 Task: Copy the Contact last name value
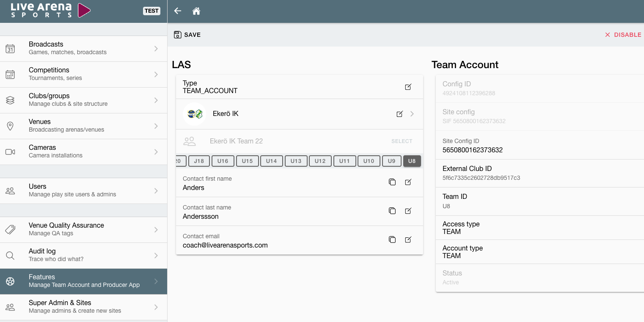[x=392, y=211]
